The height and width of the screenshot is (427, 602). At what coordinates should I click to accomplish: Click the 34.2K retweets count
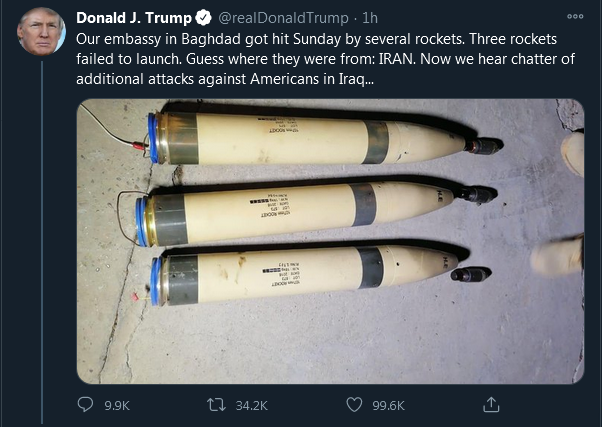251,405
